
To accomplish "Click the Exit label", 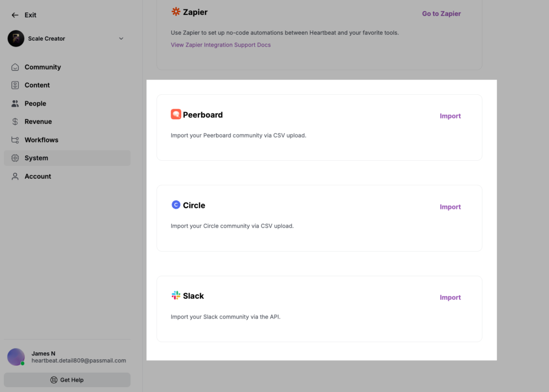I will (30, 15).
